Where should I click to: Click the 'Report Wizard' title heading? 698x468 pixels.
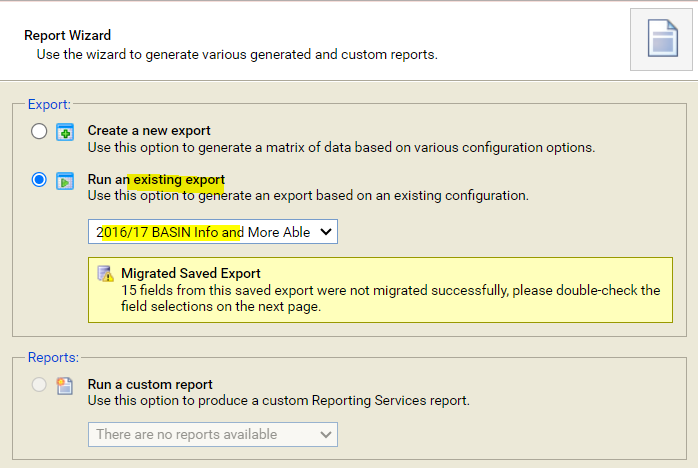(67, 35)
